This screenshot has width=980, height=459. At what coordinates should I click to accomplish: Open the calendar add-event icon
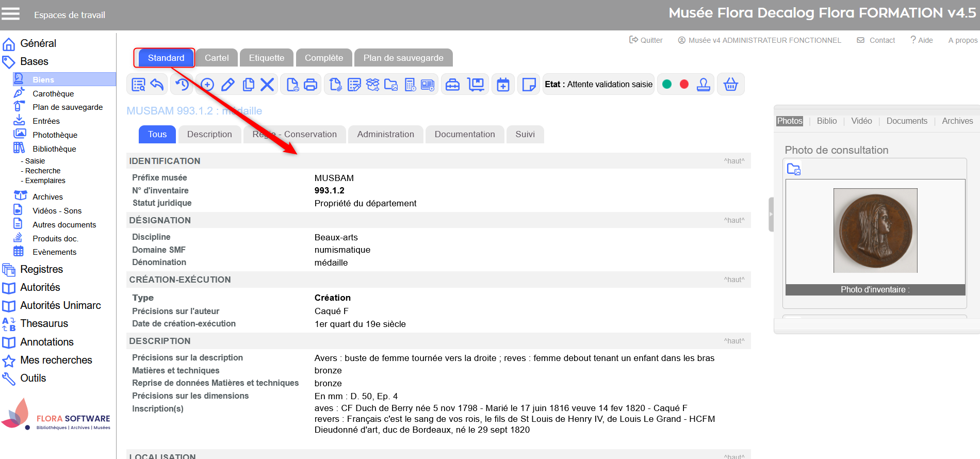503,85
